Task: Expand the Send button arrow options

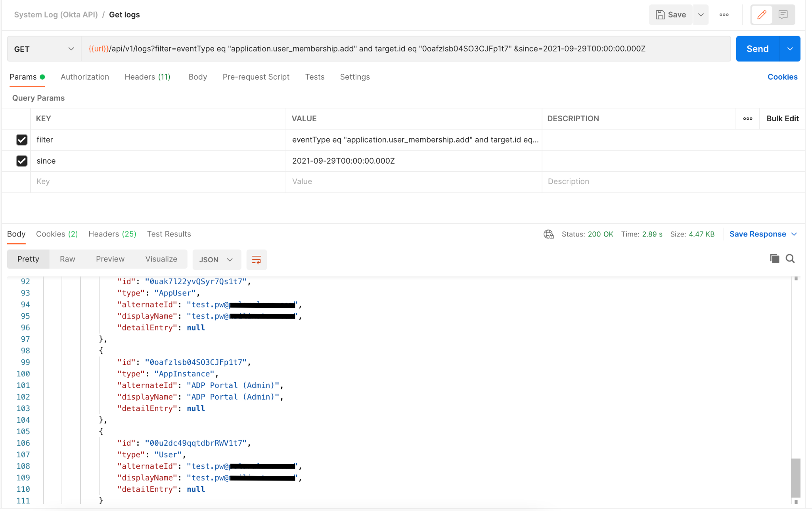Action: (790, 49)
